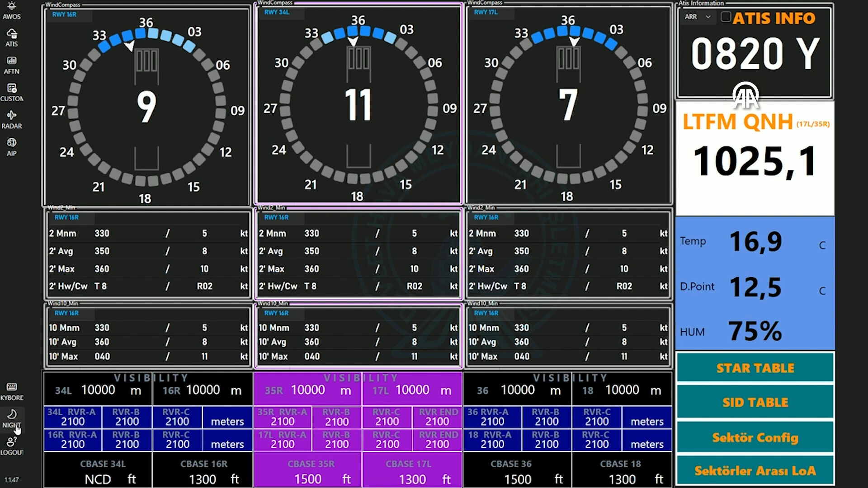Show the on-screen keyboard (KYBORD)
868x488 pixels.
[x=12, y=391]
